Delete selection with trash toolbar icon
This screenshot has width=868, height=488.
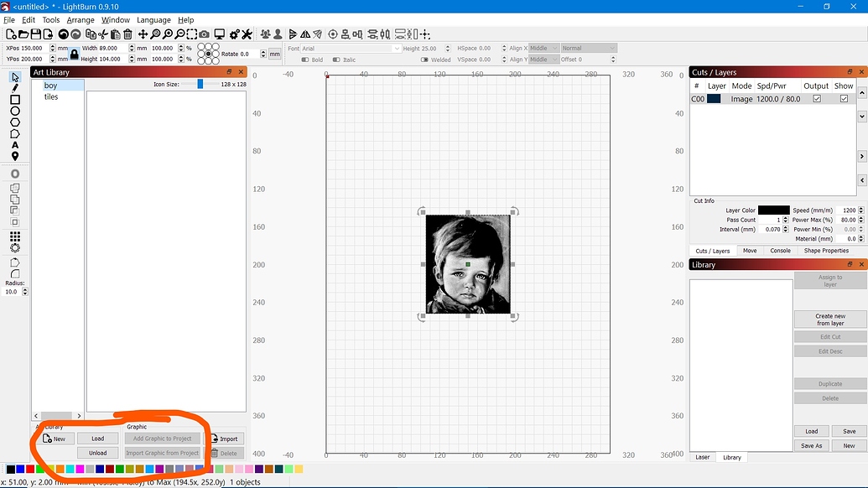(127, 34)
